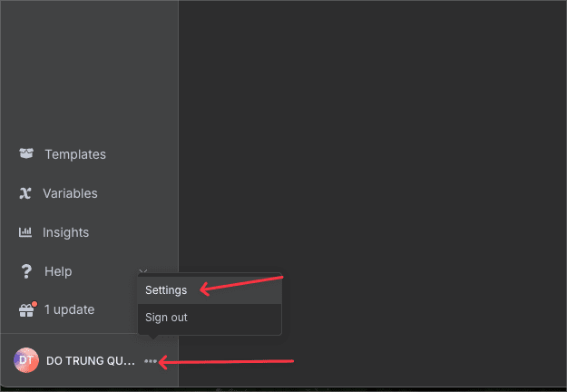Open the three-dot account menu
This screenshot has width=567, height=392.
(151, 361)
